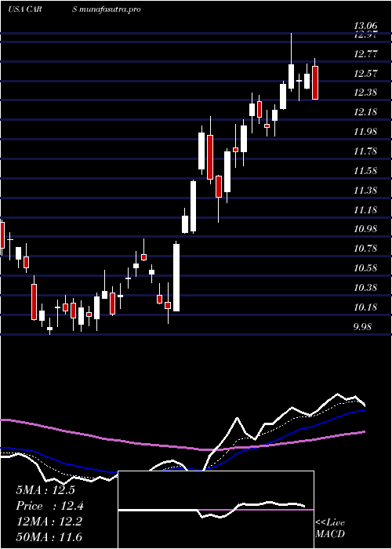Click the 12MA : 12.2 readout
Viewport: 392px width, 549px height.
[49, 522]
